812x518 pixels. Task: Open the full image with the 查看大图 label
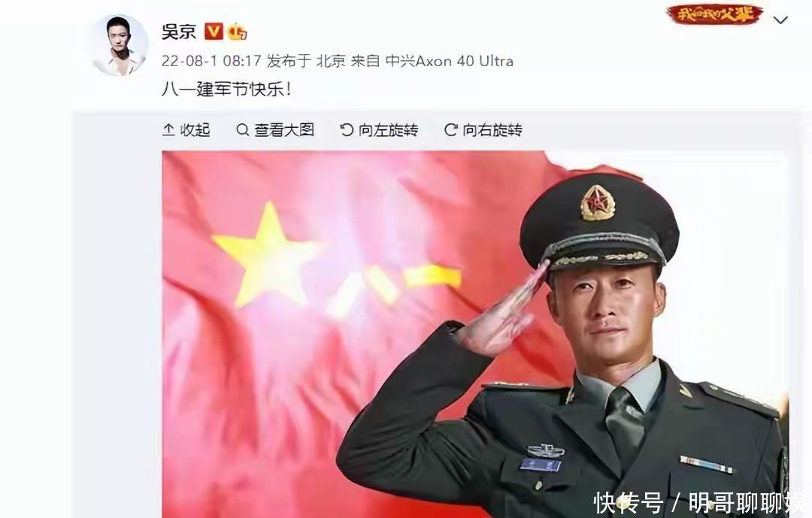coord(284,129)
